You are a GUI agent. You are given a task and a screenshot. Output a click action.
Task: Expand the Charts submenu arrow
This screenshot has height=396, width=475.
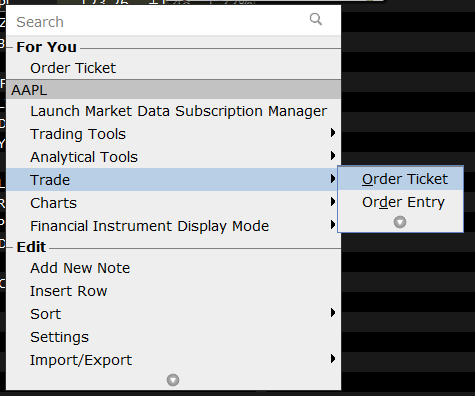click(333, 202)
